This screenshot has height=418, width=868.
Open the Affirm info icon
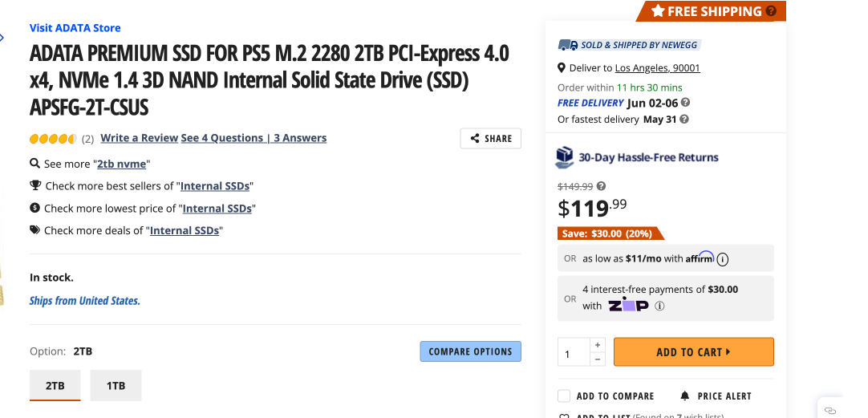723,258
